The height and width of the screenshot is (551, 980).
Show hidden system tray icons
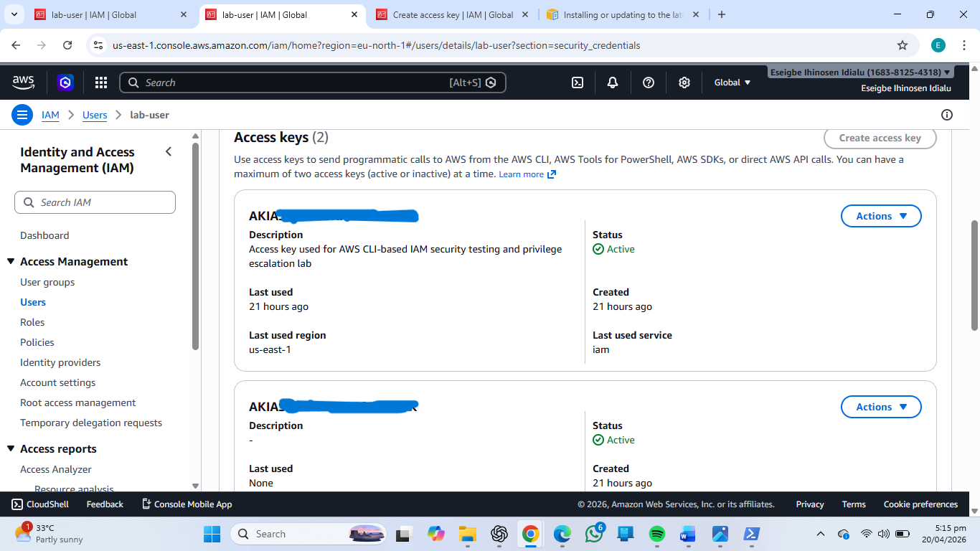click(x=821, y=534)
